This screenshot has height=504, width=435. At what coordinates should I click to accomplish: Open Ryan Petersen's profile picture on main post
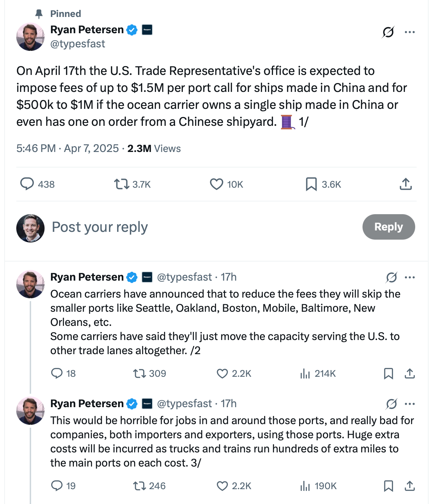coord(30,37)
